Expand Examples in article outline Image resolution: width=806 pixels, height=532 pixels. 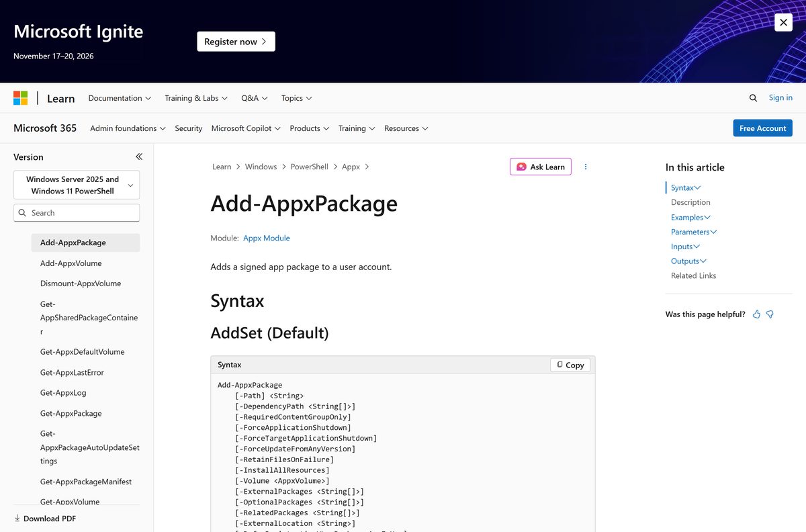[690, 218]
